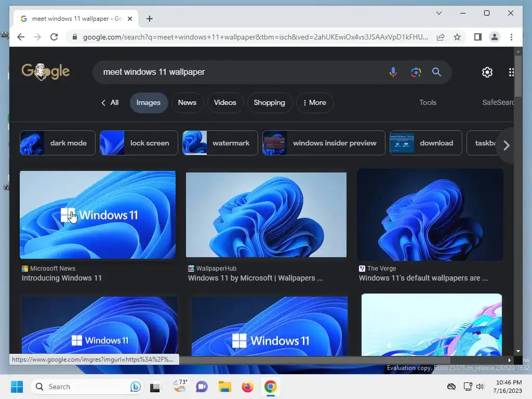Open Google quick settings gear
532x399 pixels.
click(x=487, y=72)
